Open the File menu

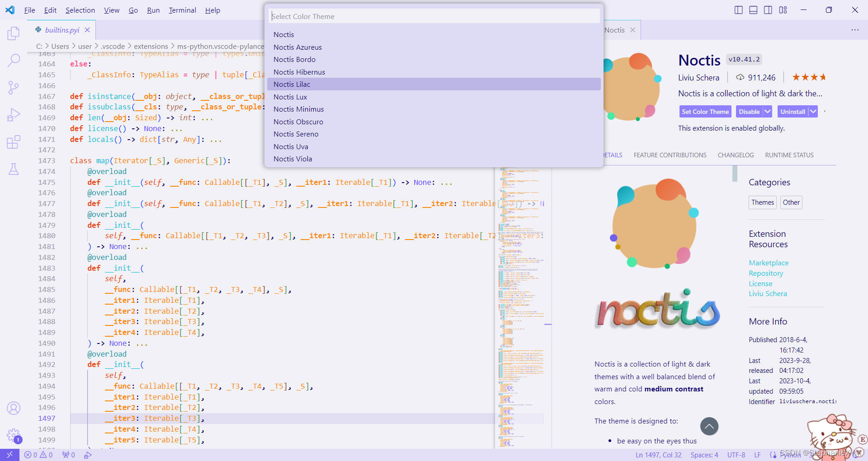(30, 10)
